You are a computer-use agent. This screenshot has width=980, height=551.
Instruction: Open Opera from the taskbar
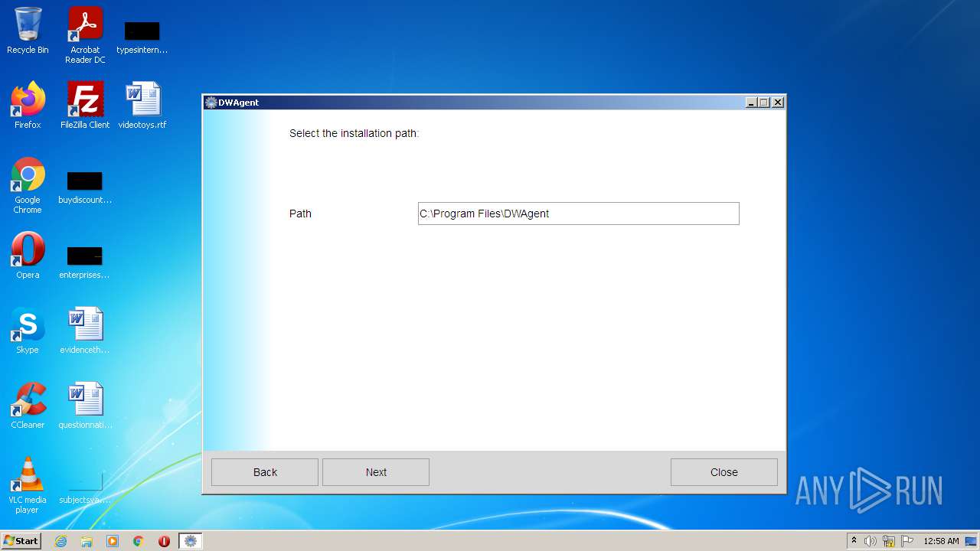pos(164,541)
